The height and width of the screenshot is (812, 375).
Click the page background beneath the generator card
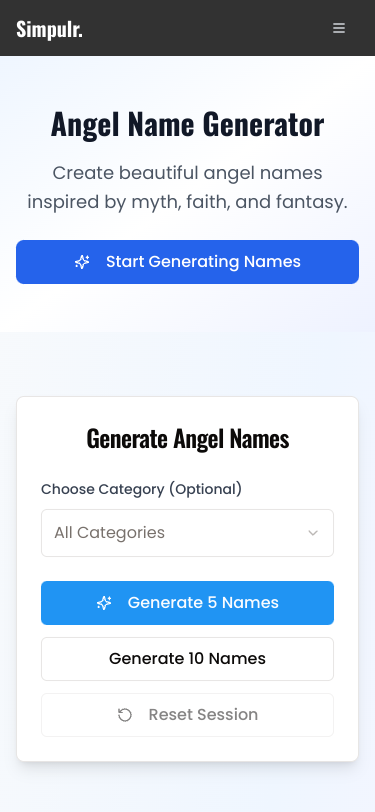click(188, 787)
